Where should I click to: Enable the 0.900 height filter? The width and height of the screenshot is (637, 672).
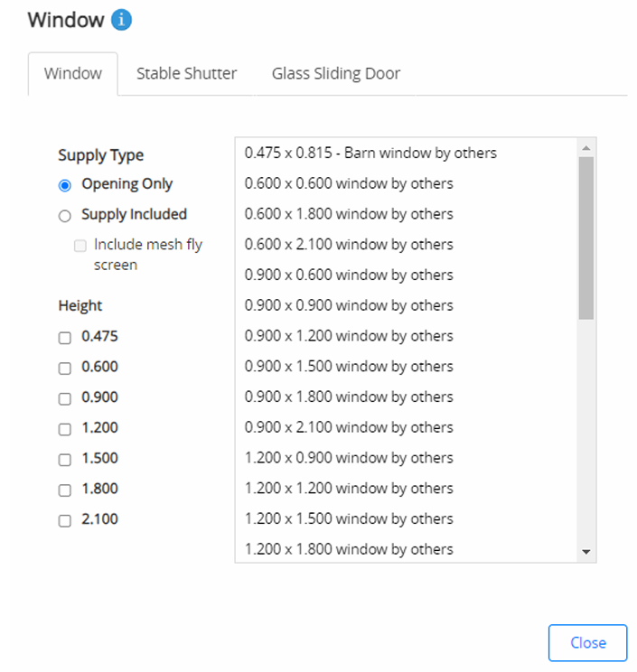click(64, 398)
